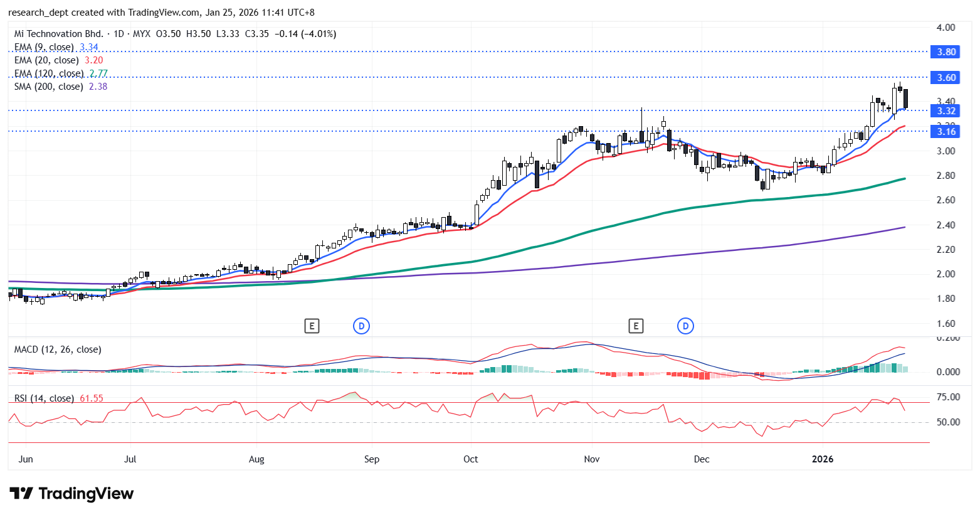Click the 3.16 price level label
Screen dimensions: 980x517
click(946, 131)
